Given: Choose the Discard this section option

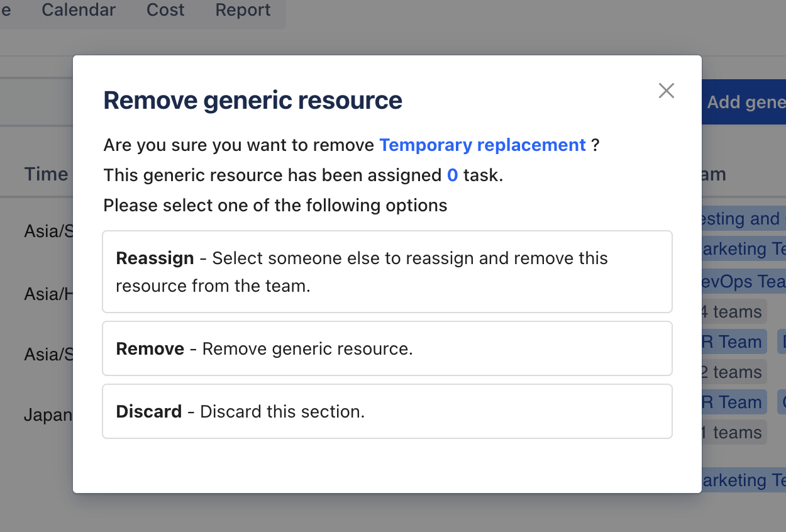Looking at the screenshot, I should coord(387,411).
